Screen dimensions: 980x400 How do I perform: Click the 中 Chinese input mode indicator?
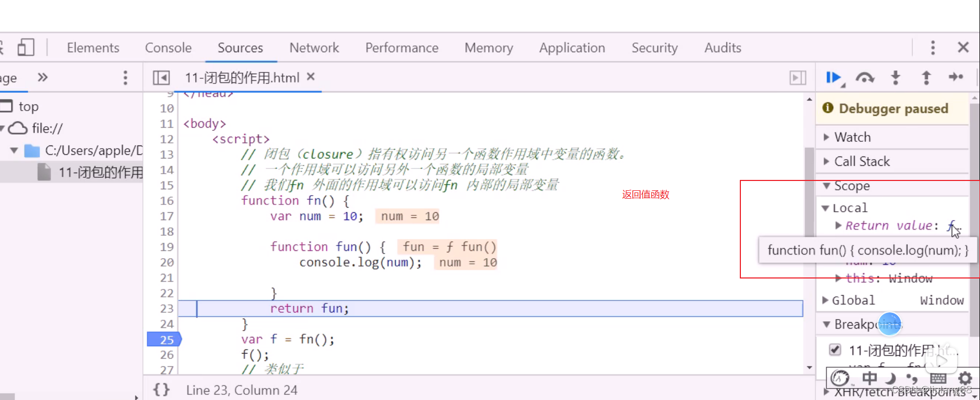pos(869,378)
